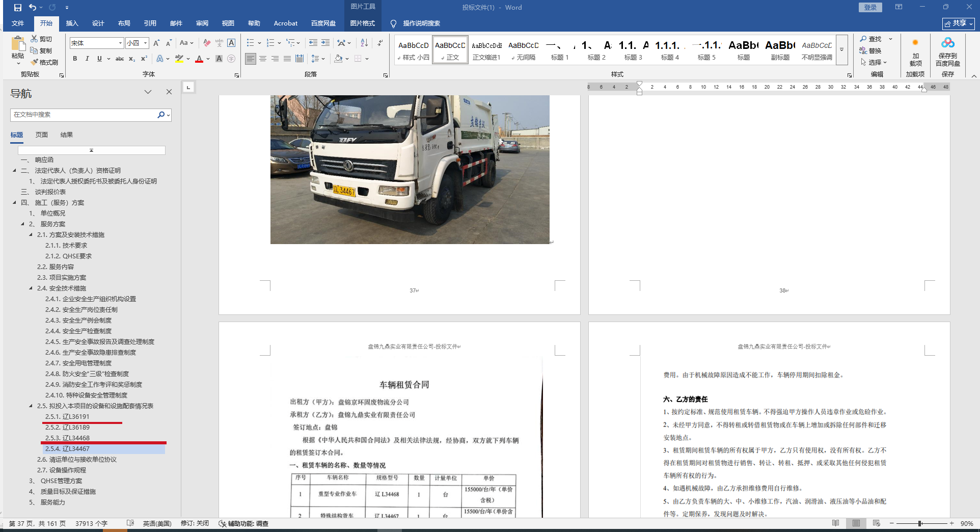
Task: Click the center alignment icon
Action: 263,59
